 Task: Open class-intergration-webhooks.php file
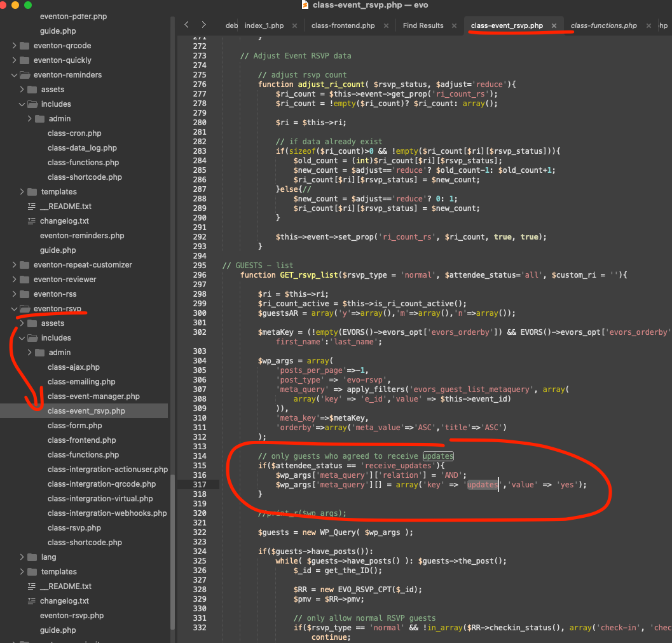click(x=107, y=513)
